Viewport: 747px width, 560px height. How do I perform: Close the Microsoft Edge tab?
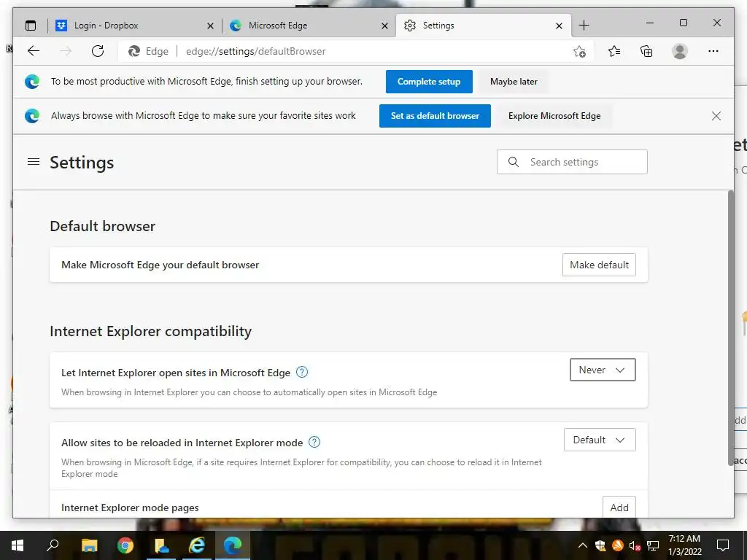[x=385, y=26]
